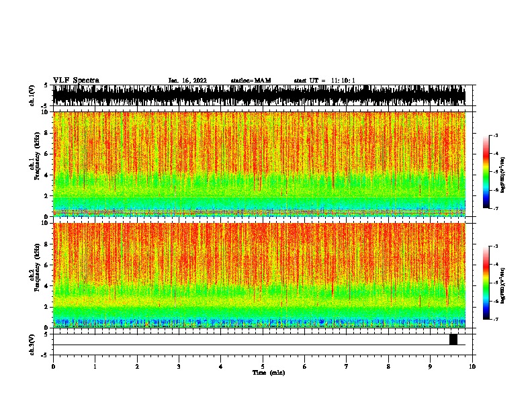The width and height of the screenshot is (532, 411).
Task: Click the time axis tick label "5"
Action: (x=263, y=367)
